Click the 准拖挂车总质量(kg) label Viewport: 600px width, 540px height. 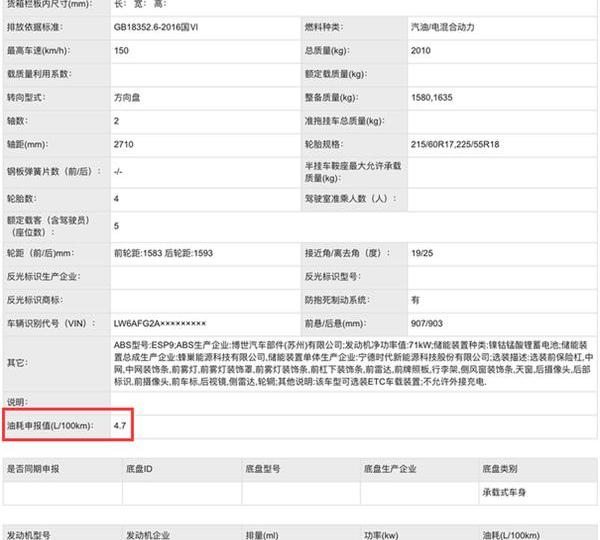tap(344, 121)
